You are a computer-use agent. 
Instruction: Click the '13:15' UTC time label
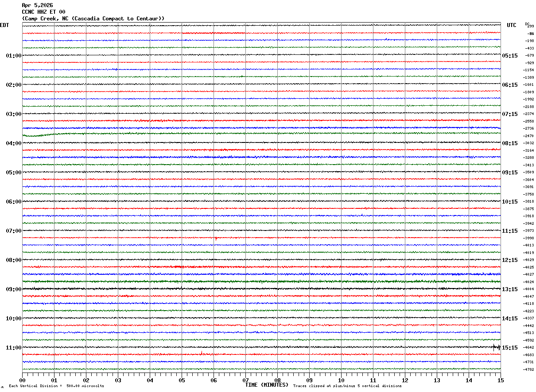coord(510,289)
